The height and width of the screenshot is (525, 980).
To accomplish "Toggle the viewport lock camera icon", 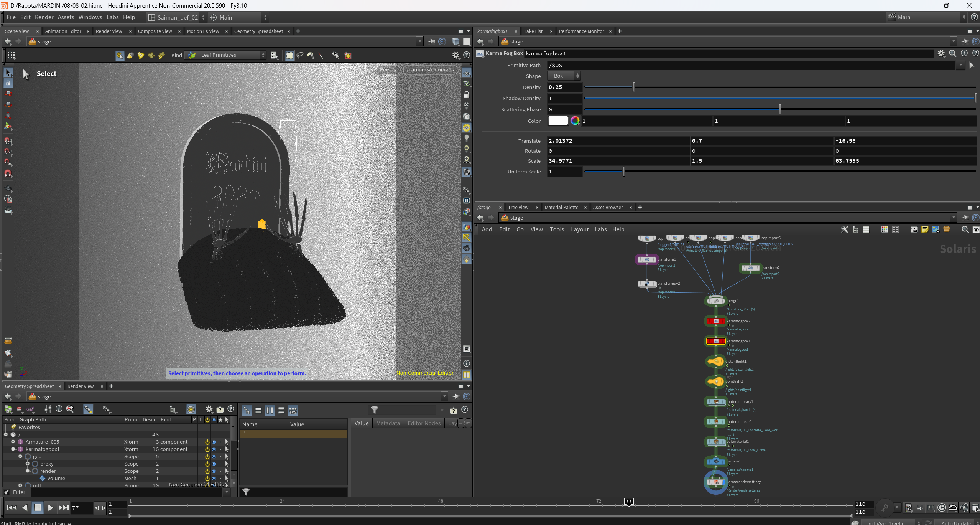I will pos(467,94).
